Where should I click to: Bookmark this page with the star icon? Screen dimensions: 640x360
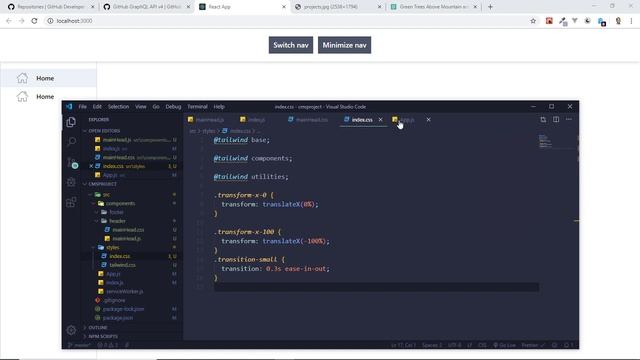tap(533, 21)
